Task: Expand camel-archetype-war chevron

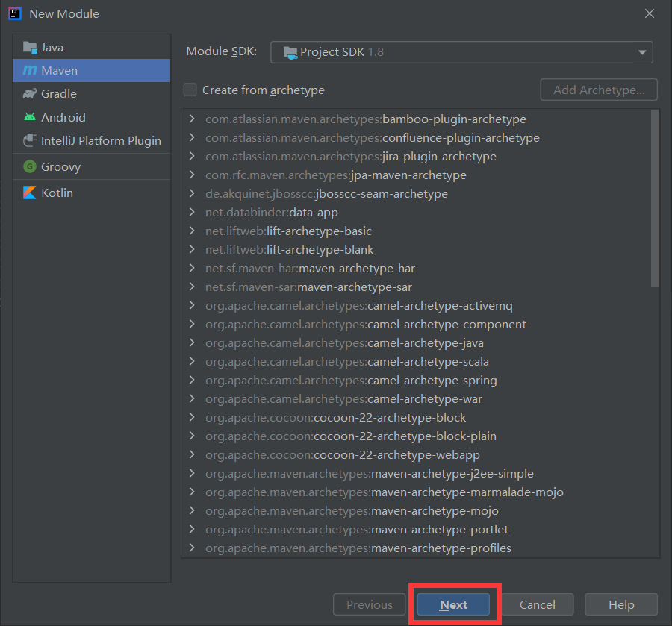Action: click(192, 398)
